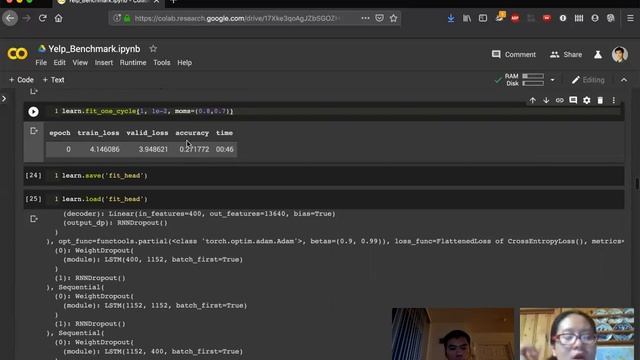The width and height of the screenshot is (640, 360).
Task: Move the selected cell up
Action: [x=533, y=100]
